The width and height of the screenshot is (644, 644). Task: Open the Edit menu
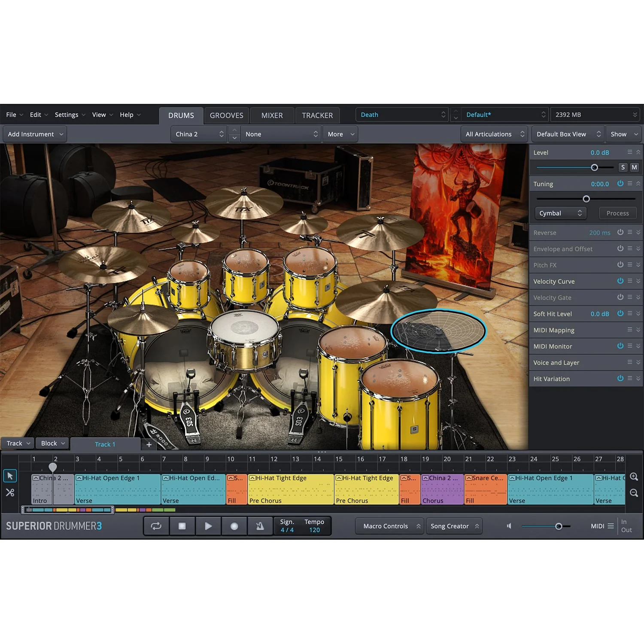[39, 115]
